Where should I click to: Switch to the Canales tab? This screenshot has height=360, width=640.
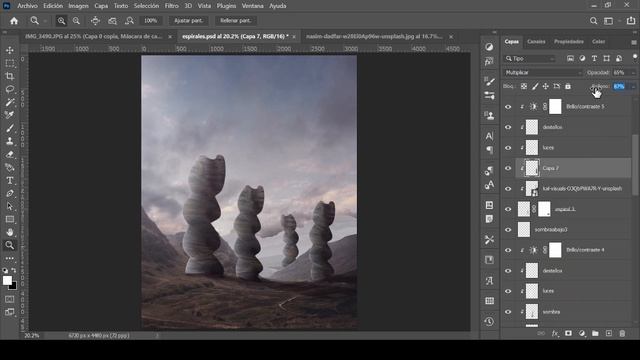(536, 42)
